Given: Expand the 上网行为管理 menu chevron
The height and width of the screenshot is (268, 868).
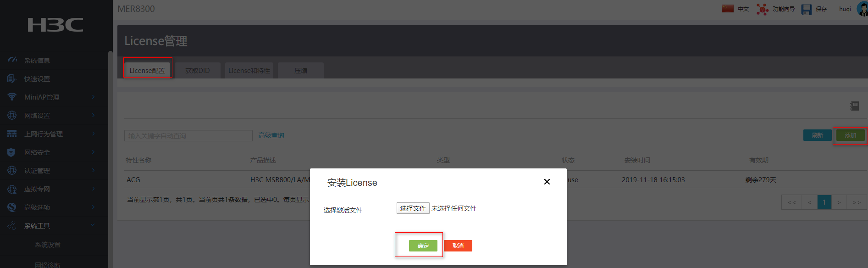Looking at the screenshot, I should 93,134.
